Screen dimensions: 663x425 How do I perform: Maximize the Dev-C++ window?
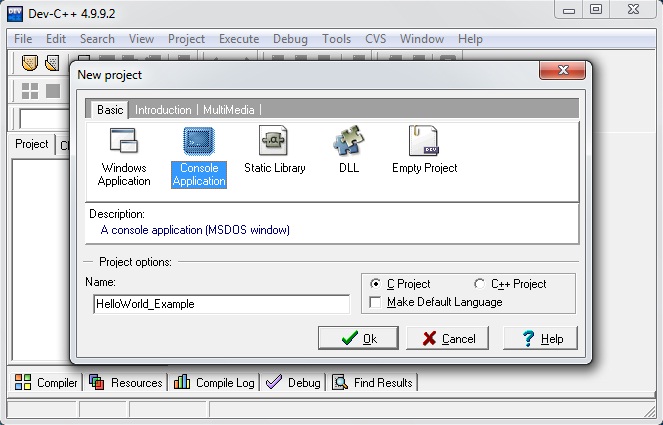click(596, 10)
